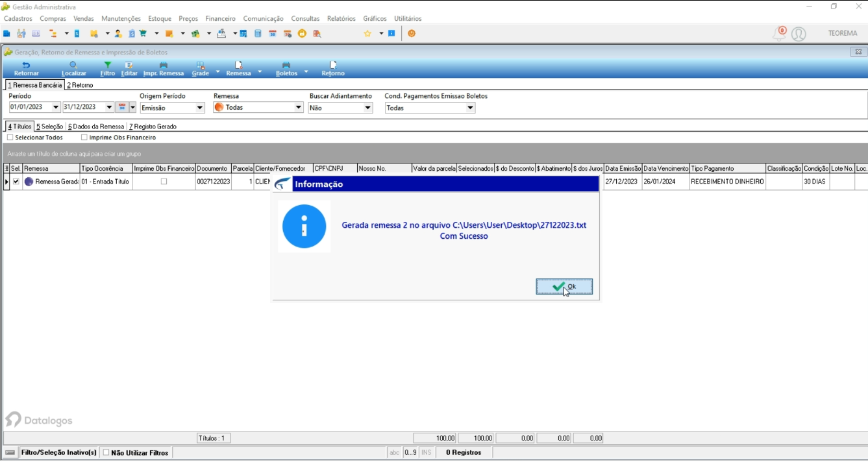The height and width of the screenshot is (462, 868).
Task: Expand the Remessa Todas dropdown
Action: point(299,107)
